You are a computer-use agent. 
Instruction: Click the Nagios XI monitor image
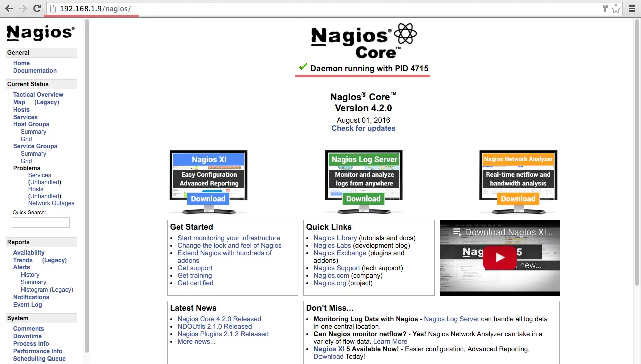[208, 182]
